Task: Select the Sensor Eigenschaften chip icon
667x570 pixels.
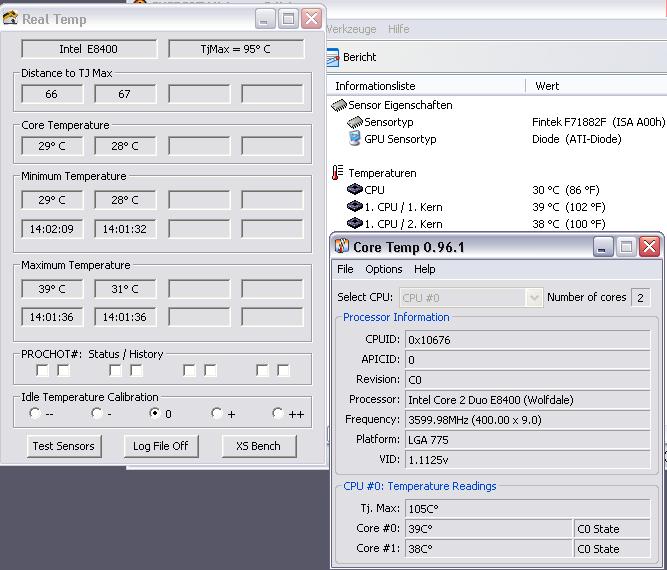Action: [x=339, y=105]
